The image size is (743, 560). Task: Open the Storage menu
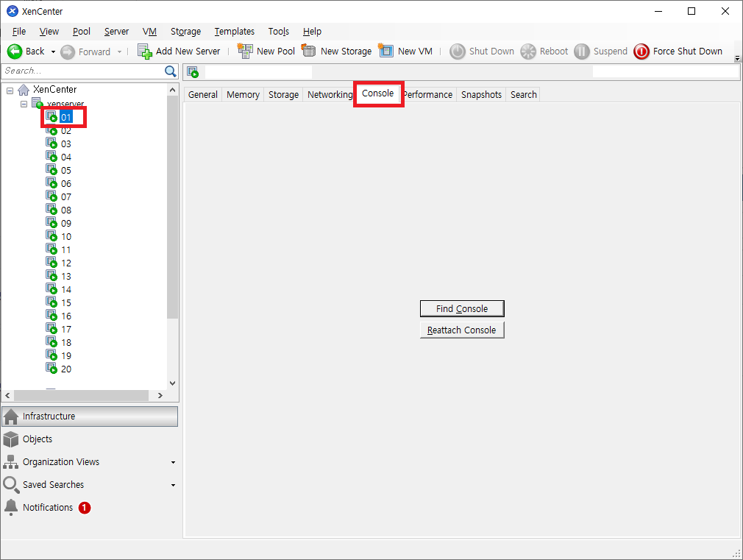pyautogui.click(x=185, y=32)
